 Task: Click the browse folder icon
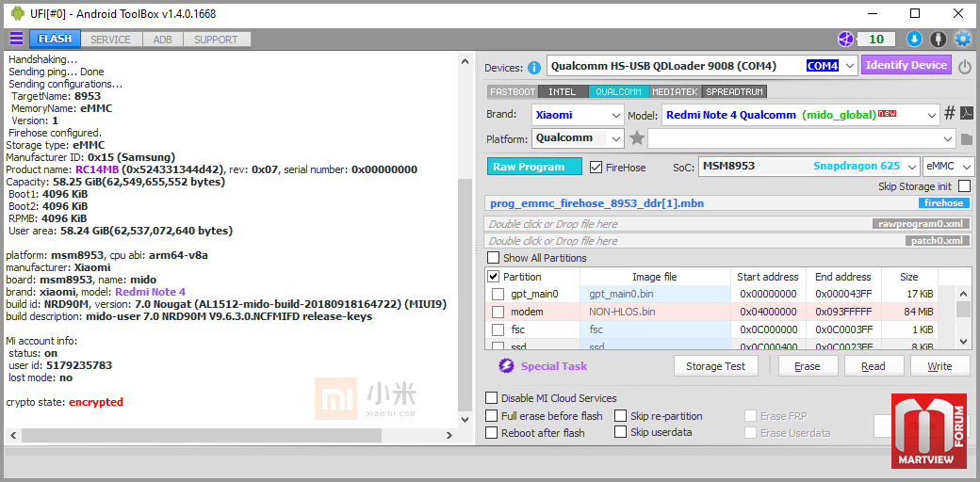pos(966,138)
